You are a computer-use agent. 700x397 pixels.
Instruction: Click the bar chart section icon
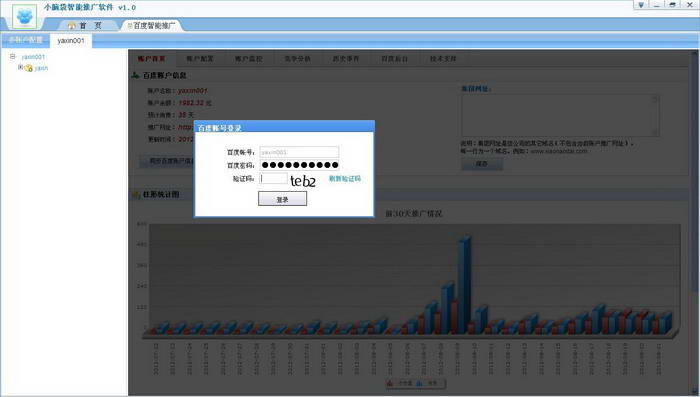click(136, 194)
